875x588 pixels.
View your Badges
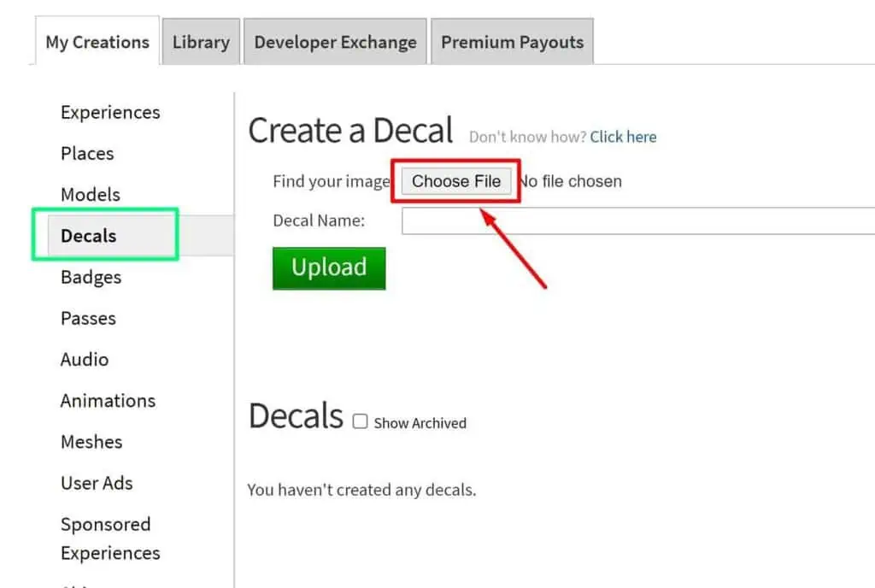90,277
